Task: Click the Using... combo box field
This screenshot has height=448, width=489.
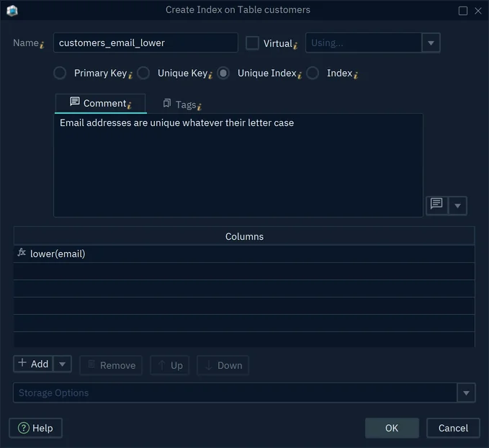Action: pos(364,42)
